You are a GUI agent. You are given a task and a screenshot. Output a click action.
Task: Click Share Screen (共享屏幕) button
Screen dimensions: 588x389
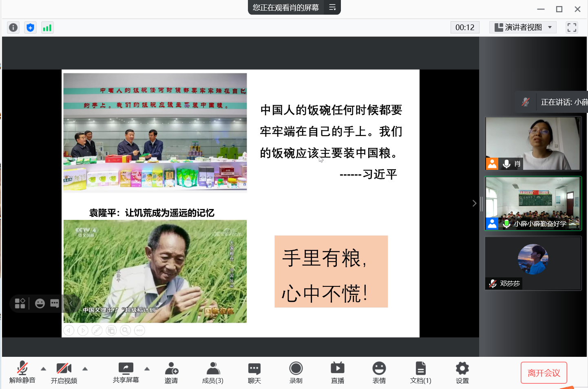[126, 372]
